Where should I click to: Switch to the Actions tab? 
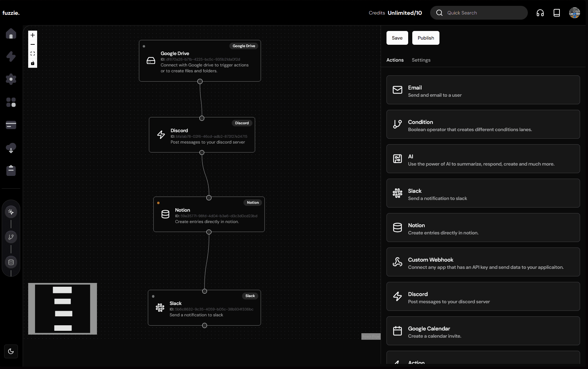point(395,60)
